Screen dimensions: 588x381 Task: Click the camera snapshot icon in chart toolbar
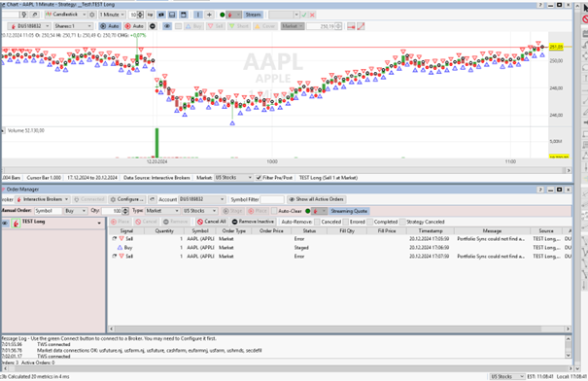pyautogui.click(x=161, y=15)
